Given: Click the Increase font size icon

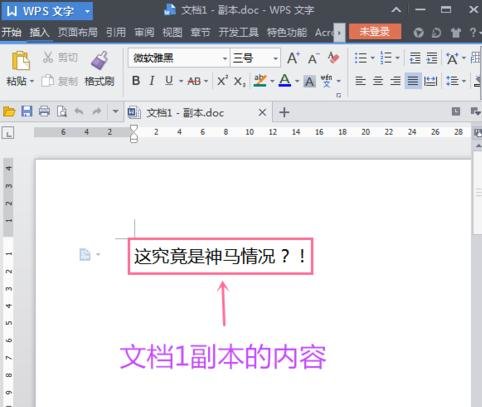Looking at the screenshot, I should tap(293, 58).
